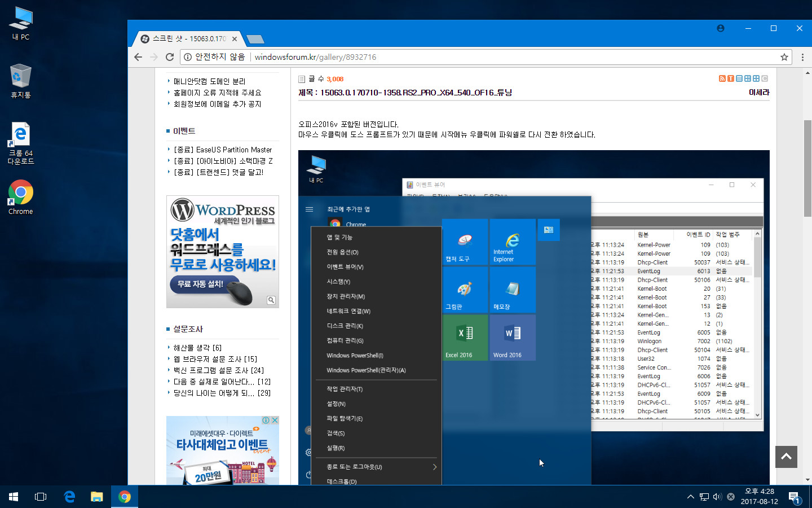Open Task View on the taskbar

(x=41, y=497)
